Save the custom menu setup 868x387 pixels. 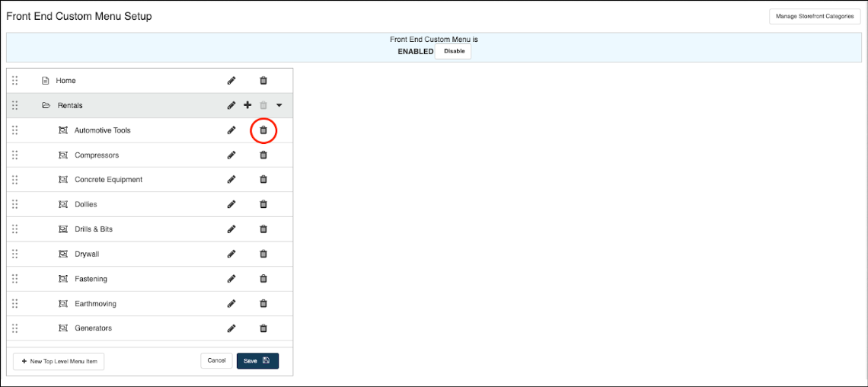tap(257, 360)
